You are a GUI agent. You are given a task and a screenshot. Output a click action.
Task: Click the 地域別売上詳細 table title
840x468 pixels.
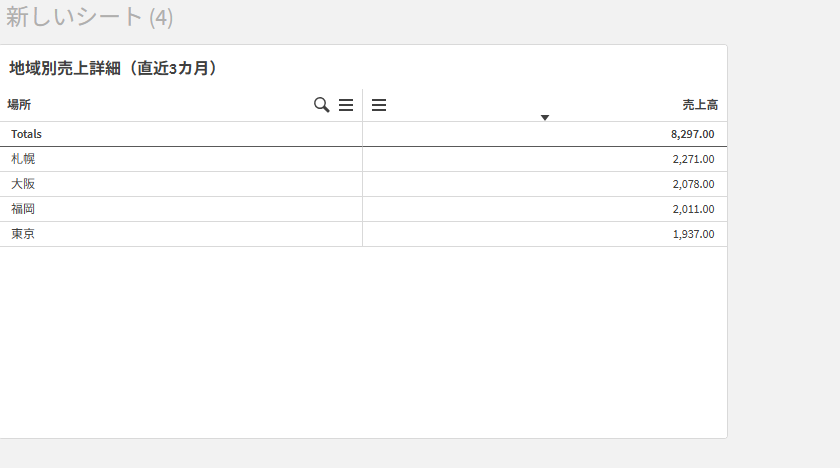(x=113, y=68)
